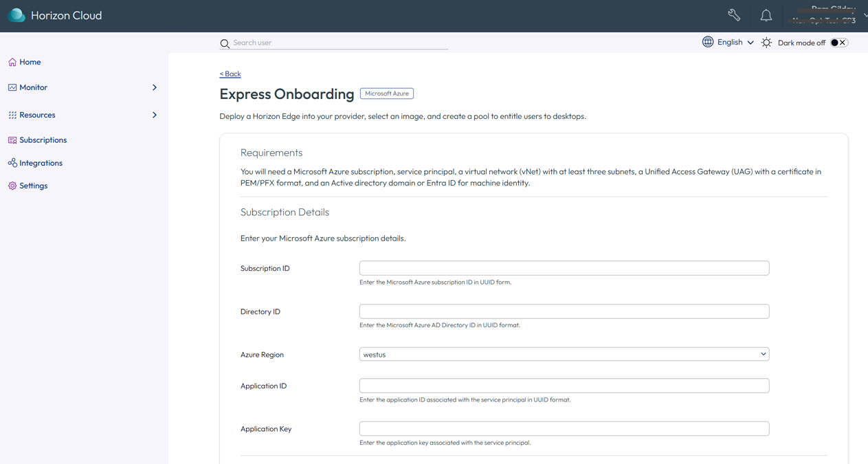Click the Microsoft Azure badge
Image resolution: width=868 pixels, height=464 pixels.
[387, 93]
